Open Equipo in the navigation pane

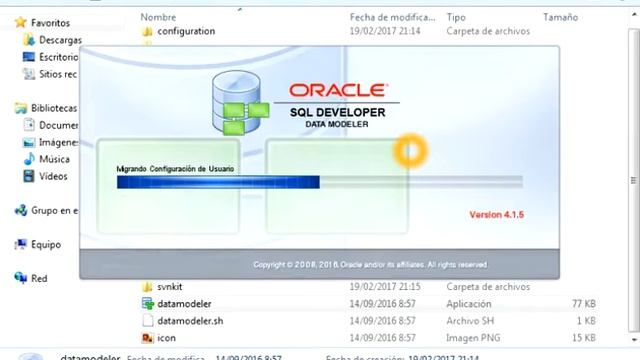coord(46,244)
